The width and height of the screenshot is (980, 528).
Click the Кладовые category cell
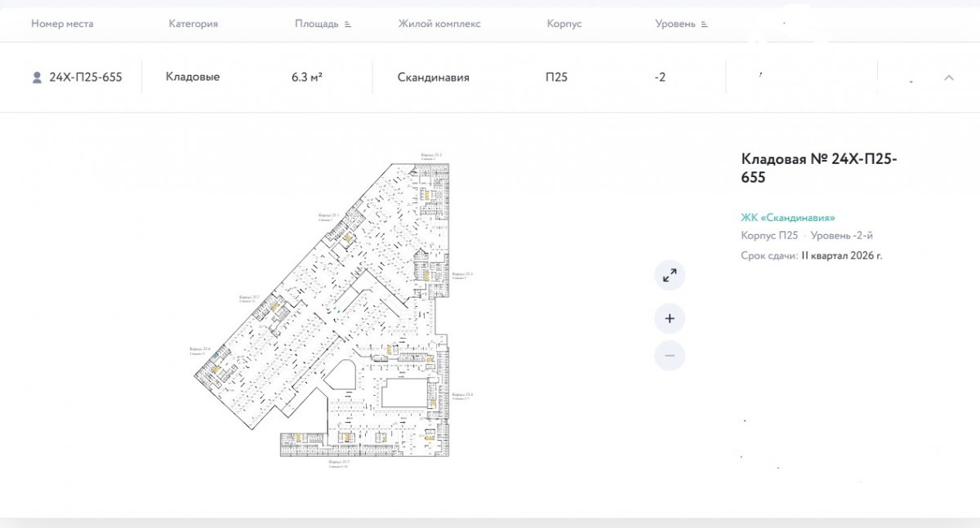tap(193, 77)
